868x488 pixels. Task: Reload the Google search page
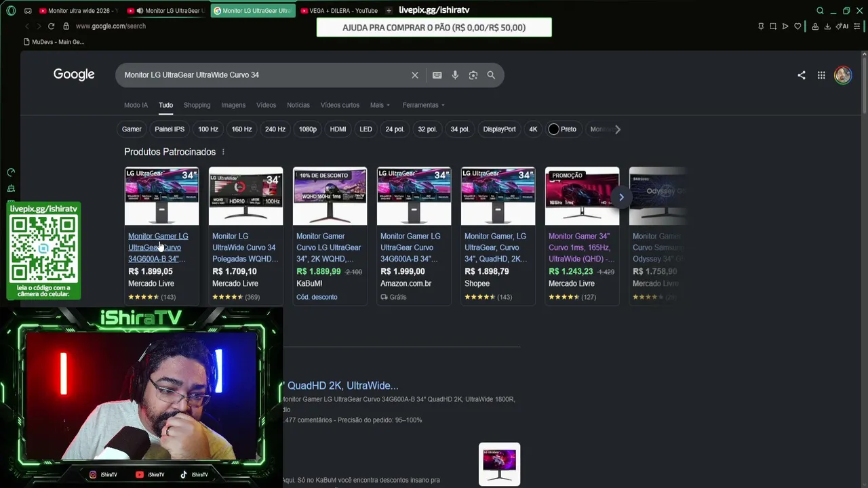pyautogui.click(x=51, y=26)
